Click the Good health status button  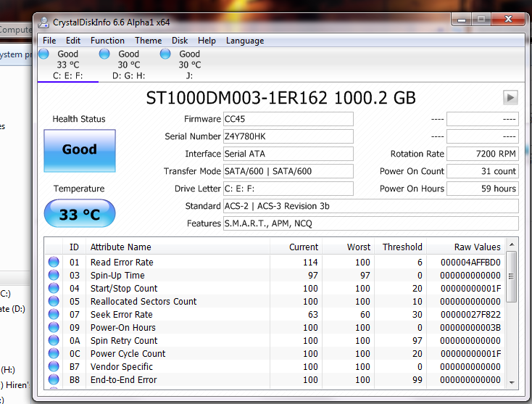tap(80, 150)
